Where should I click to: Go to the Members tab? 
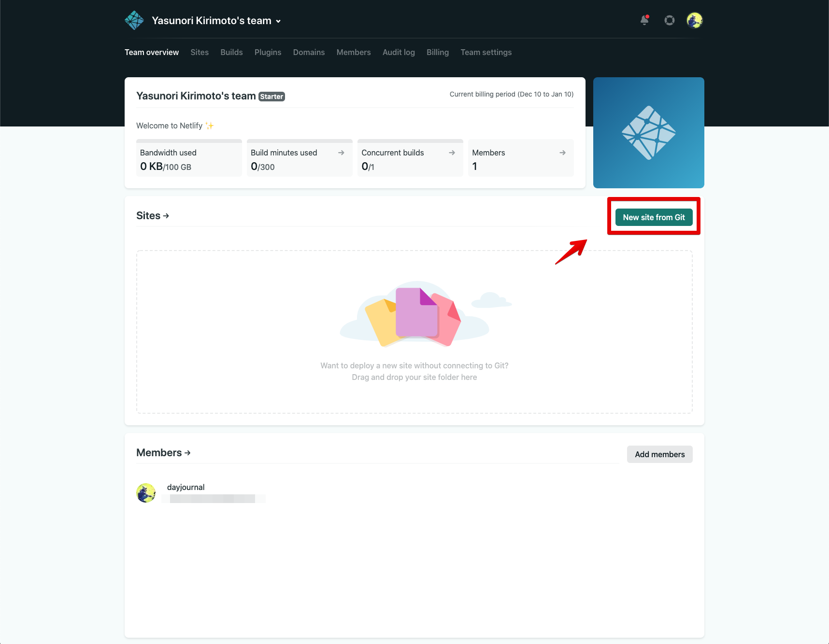(354, 52)
